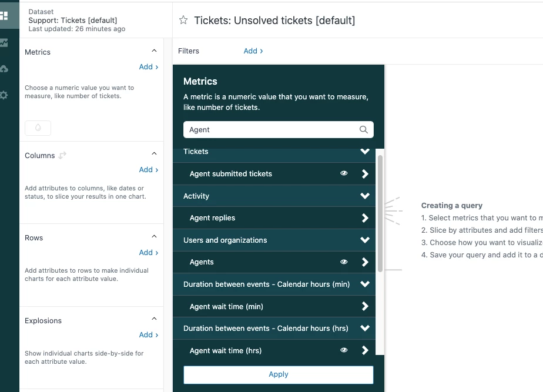Open the settings gear in sidebar
The width and height of the screenshot is (543, 392).
coord(4,95)
